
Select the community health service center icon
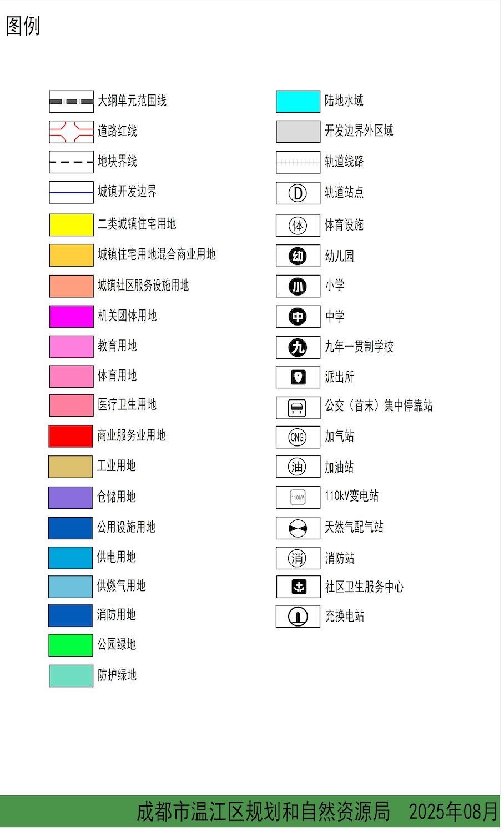299,587
